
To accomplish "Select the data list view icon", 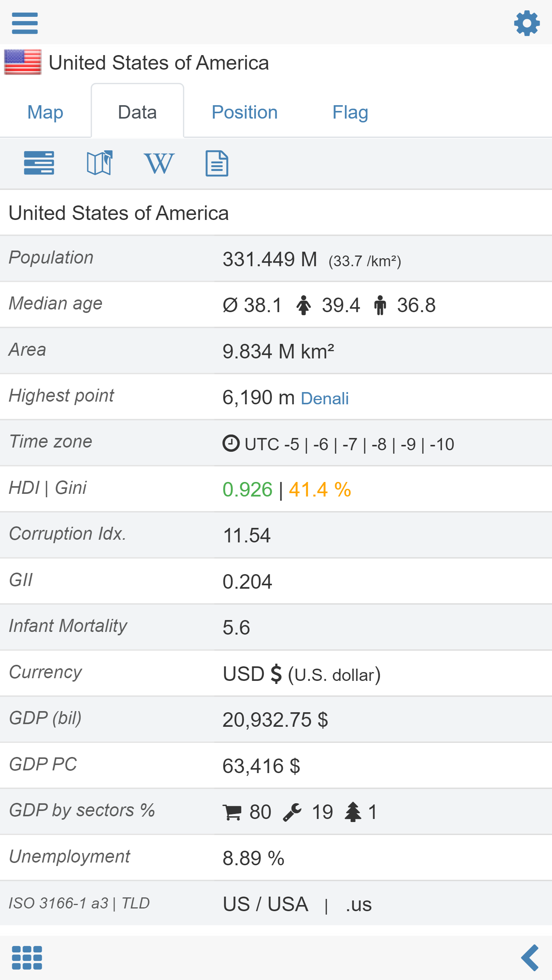I will point(39,163).
